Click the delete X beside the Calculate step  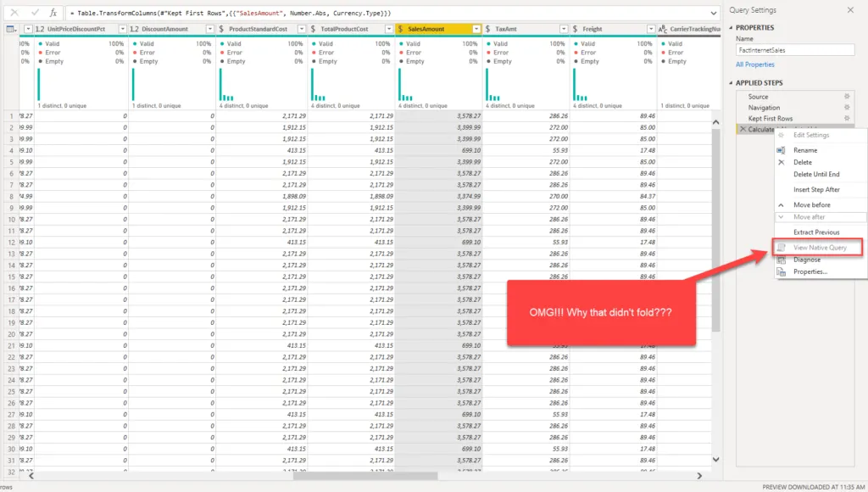(743, 129)
